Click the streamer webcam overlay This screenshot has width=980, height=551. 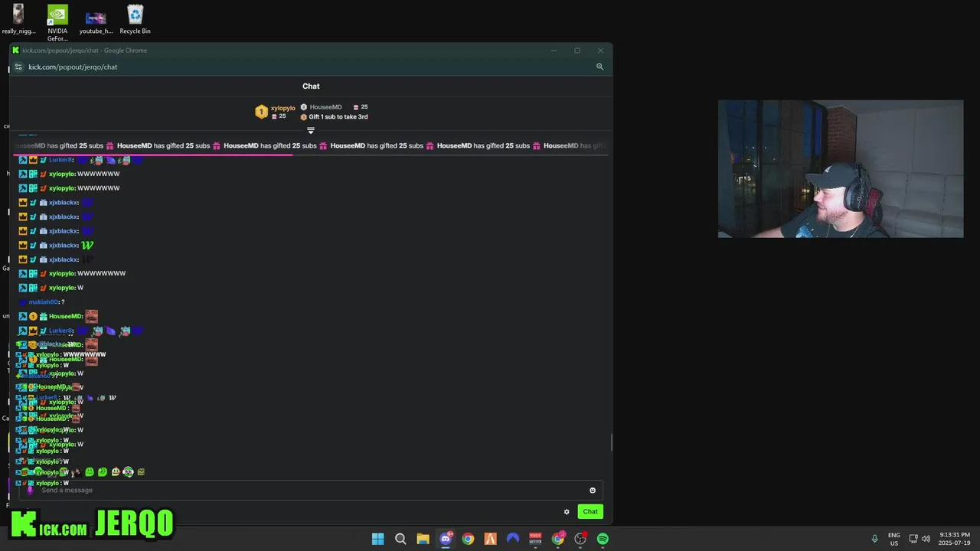(841, 169)
